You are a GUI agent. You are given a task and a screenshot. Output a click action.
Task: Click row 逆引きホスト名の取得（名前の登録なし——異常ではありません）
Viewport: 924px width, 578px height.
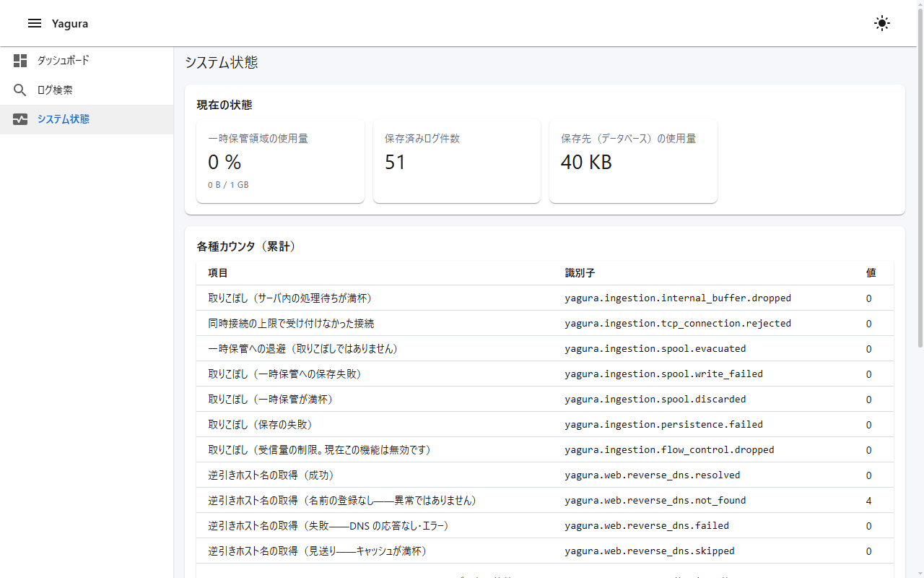545,500
